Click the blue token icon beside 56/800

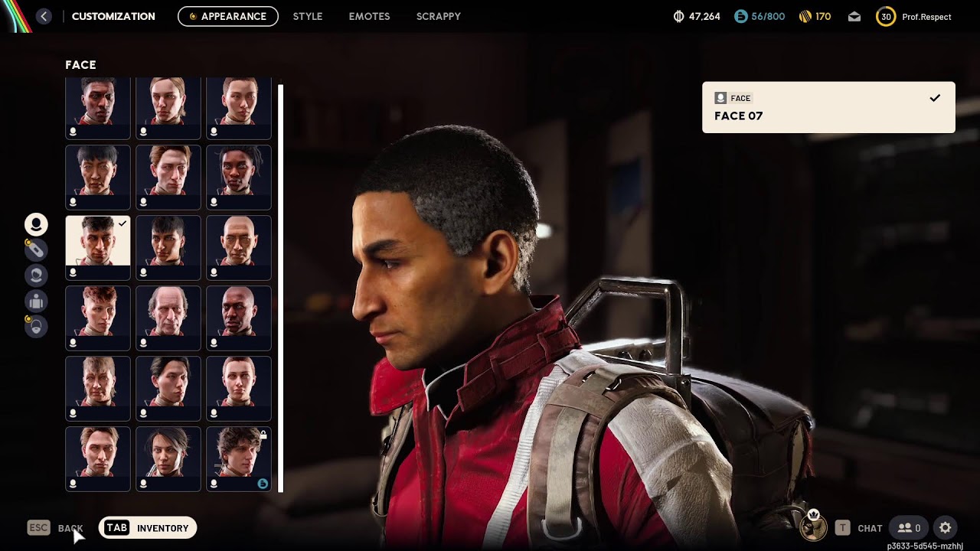click(x=740, y=16)
